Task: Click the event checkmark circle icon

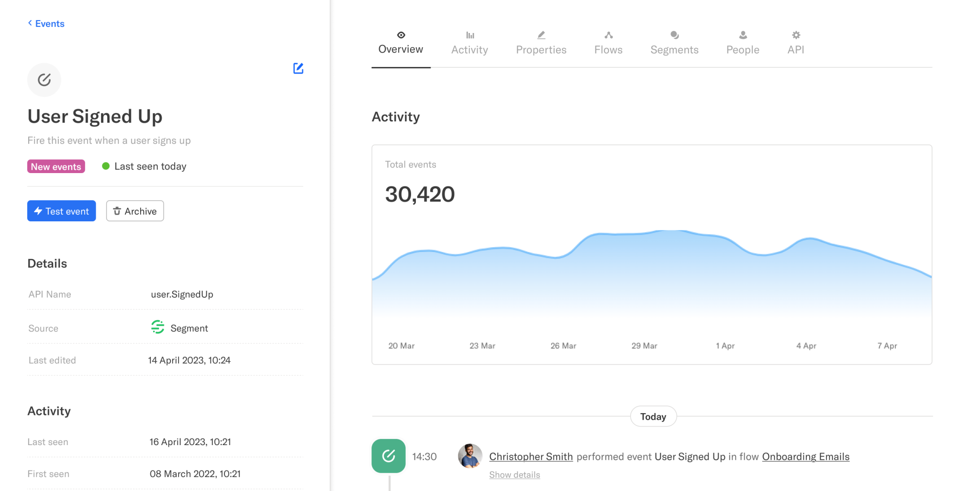Action: coord(44,80)
